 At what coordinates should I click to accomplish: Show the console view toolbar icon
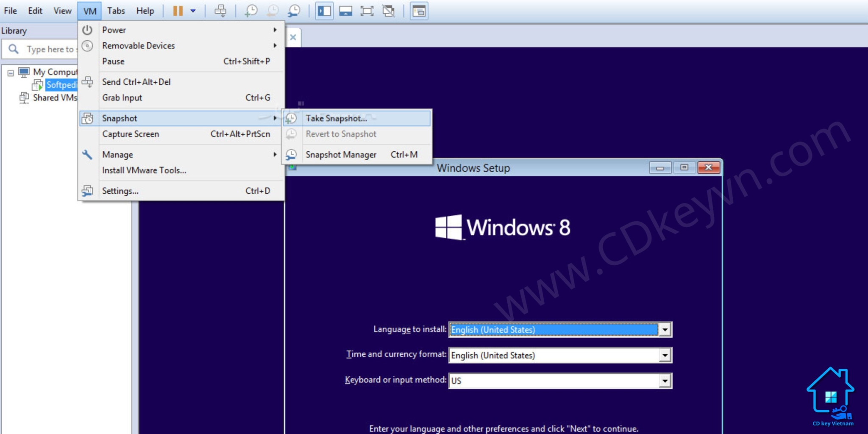click(x=419, y=11)
